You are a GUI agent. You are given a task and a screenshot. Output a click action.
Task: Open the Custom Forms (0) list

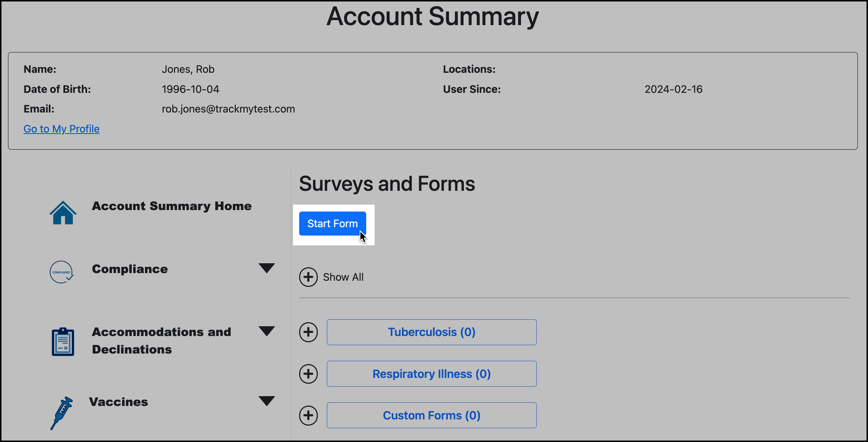[x=431, y=415]
